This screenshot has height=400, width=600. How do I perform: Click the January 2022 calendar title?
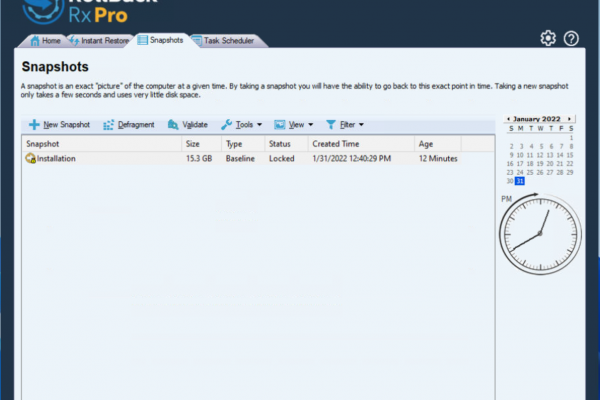pos(536,119)
